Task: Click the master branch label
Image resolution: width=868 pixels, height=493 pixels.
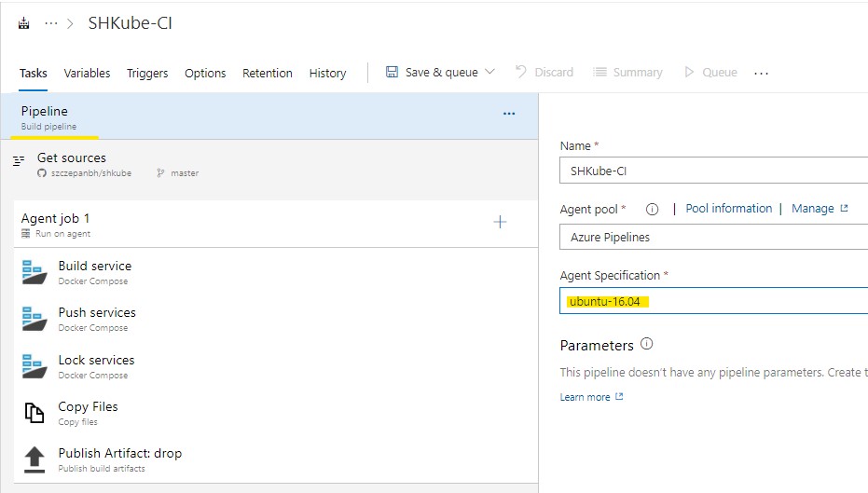Action: pos(185,173)
